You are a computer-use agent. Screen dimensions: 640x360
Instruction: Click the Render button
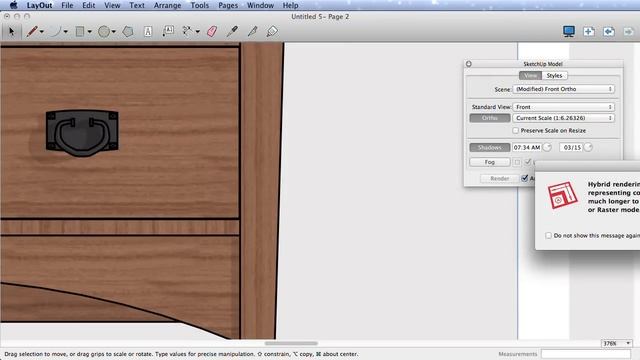click(x=500, y=178)
